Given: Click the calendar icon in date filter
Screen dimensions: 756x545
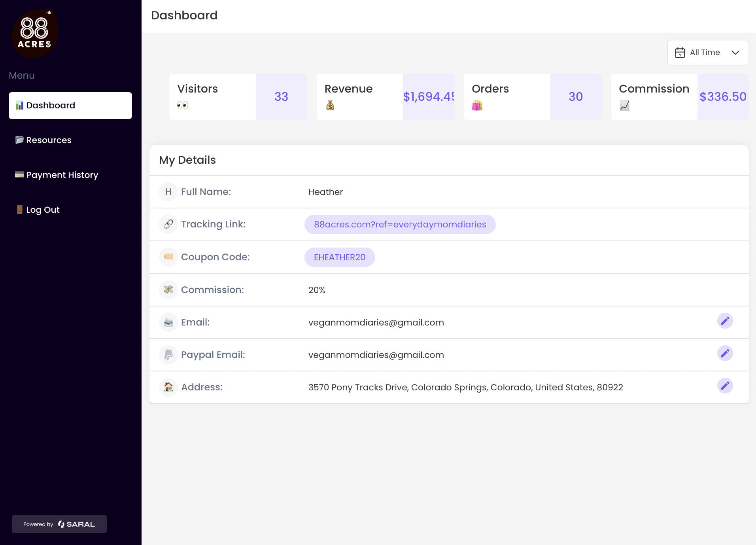Looking at the screenshot, I should [x=680, y=53].
